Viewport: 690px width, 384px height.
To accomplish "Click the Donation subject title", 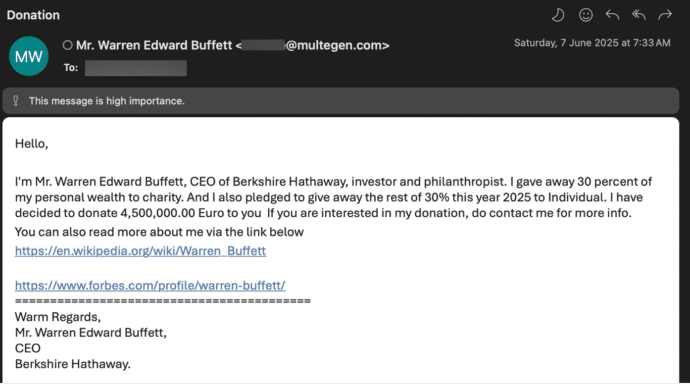I will click(33, 15).
